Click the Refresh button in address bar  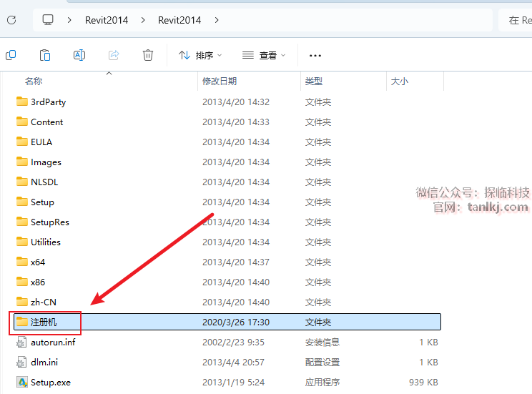point(11,20)
